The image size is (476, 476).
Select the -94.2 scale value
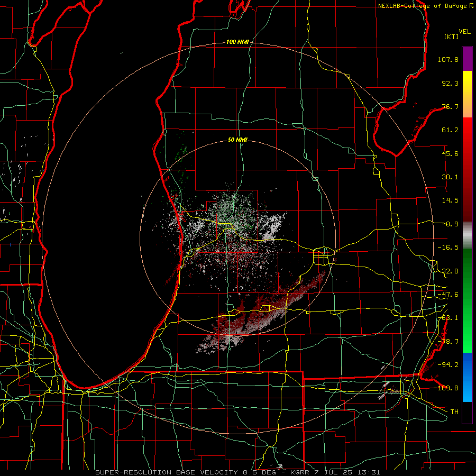tap(448, 364)
